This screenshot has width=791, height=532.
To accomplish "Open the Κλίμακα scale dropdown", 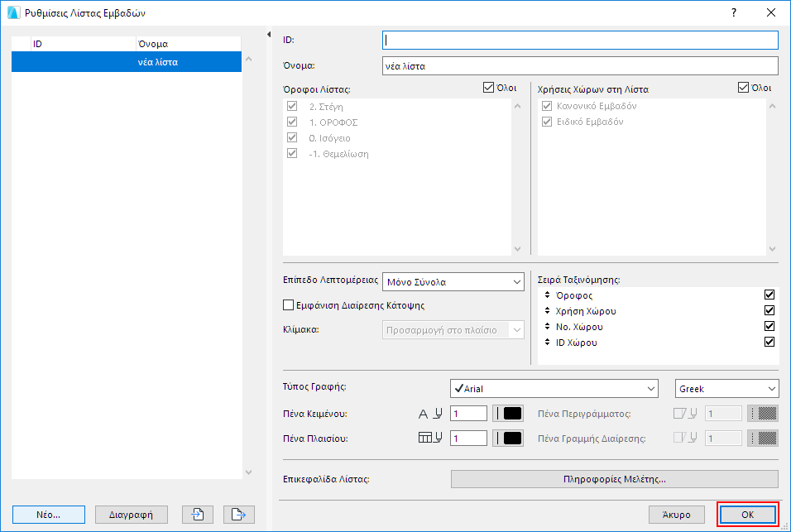I will (453, 330).
